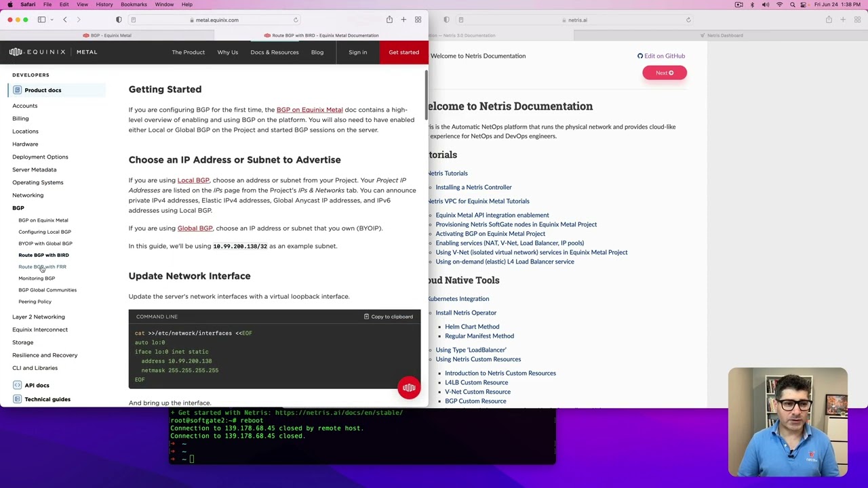The width and height of the screenshot is (868, 488).
Task: Open Monitoring BGP page
Action: [37, 279]
